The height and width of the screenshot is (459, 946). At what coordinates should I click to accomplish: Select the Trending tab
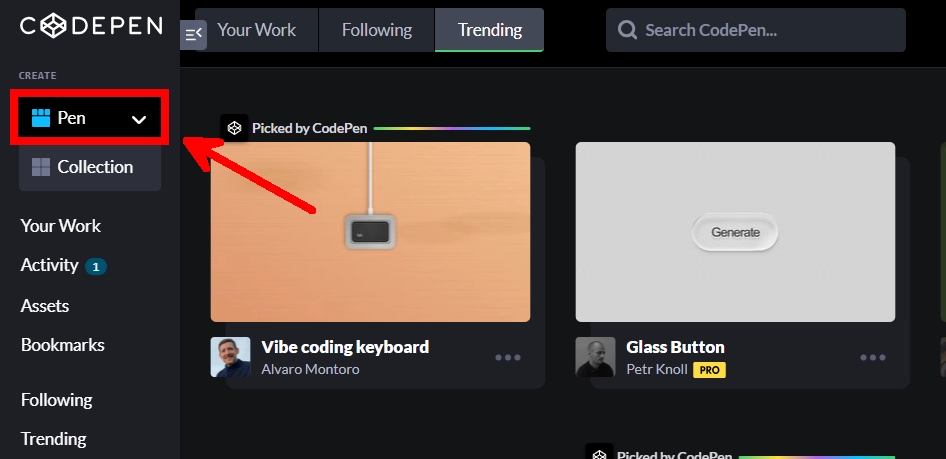pyautogui.click(x=490, y=30)
